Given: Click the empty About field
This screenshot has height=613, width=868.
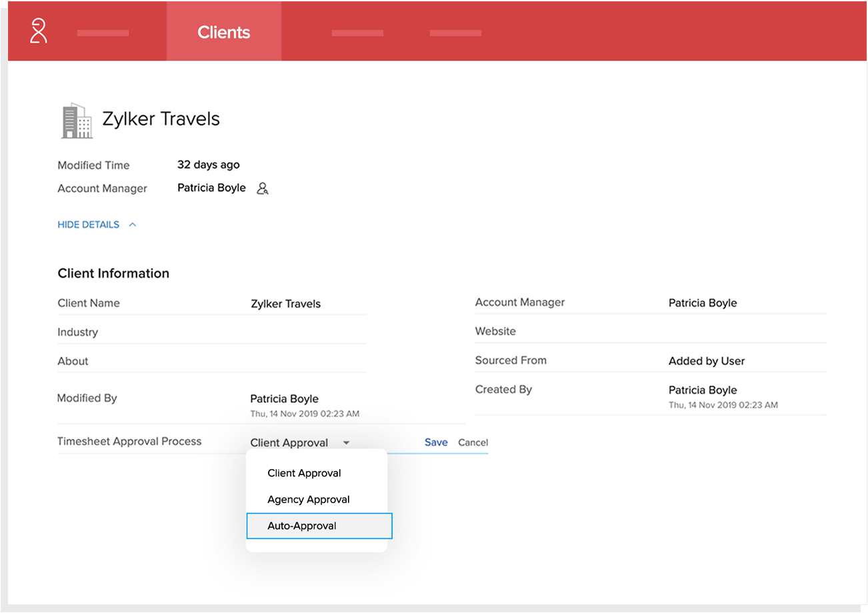Looking at the screenshot, I should (307, 361).
